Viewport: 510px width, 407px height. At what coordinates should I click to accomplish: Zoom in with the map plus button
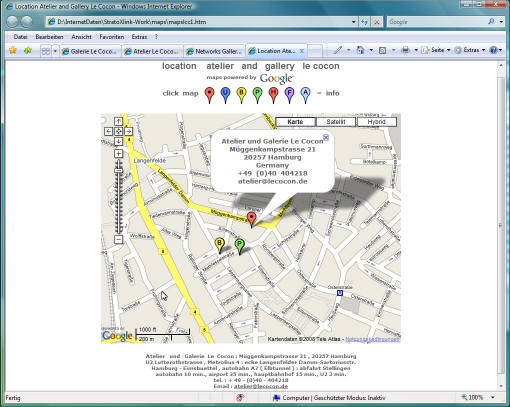tap(118, 154)
